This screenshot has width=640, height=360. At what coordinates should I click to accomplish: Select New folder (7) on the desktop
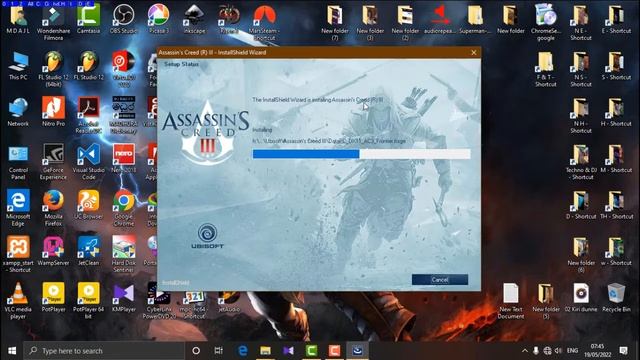(x=335, y=23)
